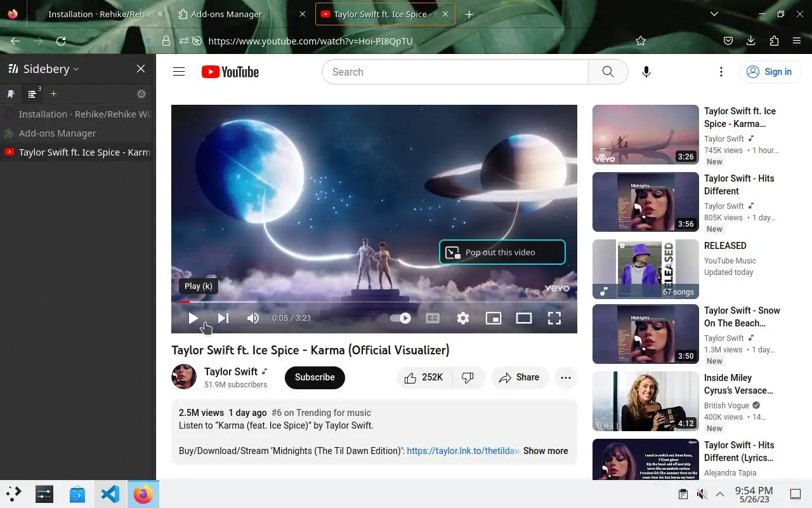The height and width of the screenshot is (508, 812).
Task: Go back in browser history
Action: pos(15,41)
